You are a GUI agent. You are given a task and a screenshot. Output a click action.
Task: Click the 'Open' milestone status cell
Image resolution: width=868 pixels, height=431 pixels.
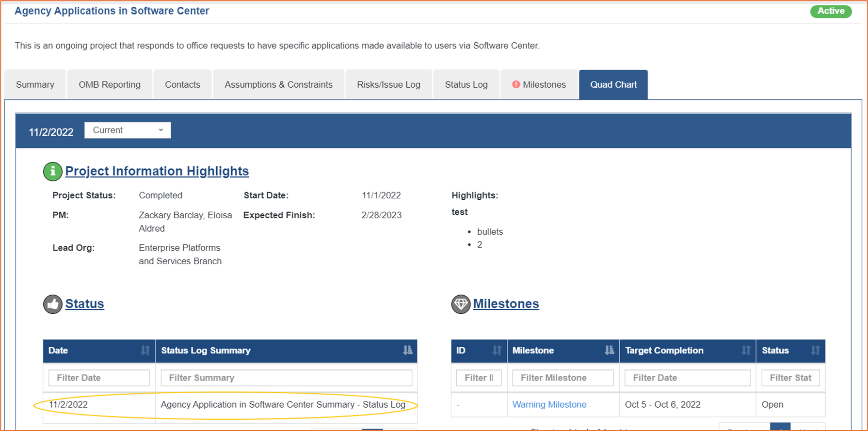(772, 404)
